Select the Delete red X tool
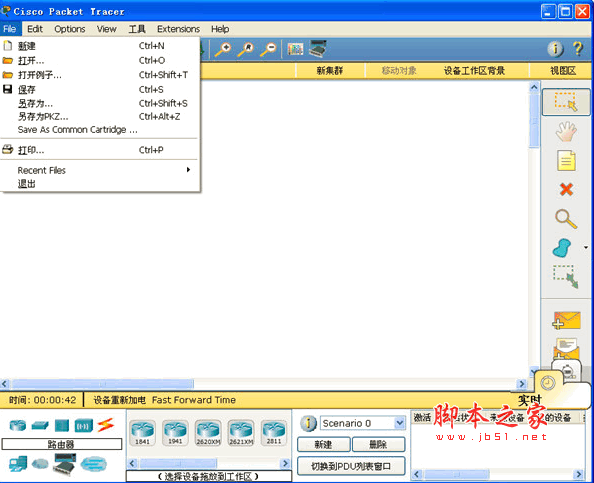This screenshot has width=594, height=483. [x=566, y=189]
